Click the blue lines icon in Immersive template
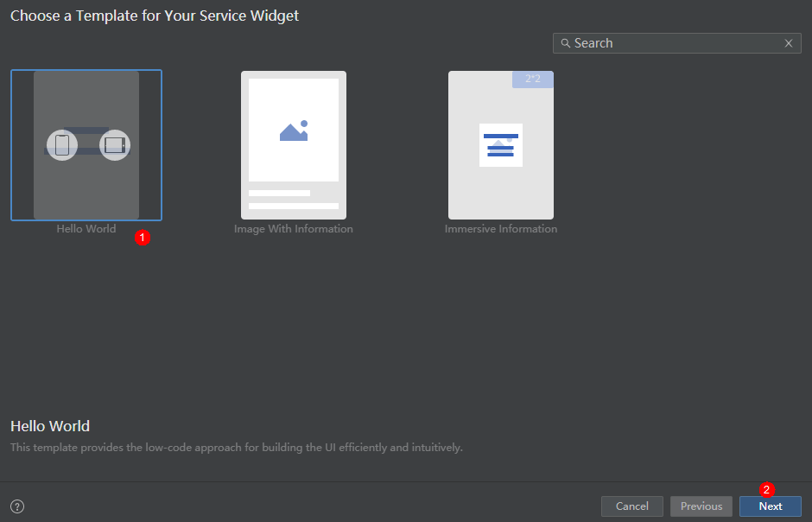This screenshot has height=522, width=812. (501, 145)
